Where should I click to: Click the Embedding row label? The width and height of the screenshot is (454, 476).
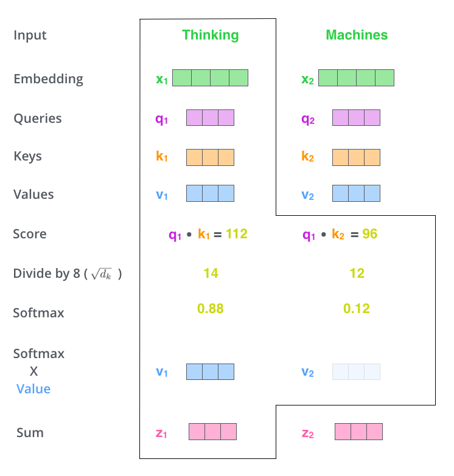(48, 79)
